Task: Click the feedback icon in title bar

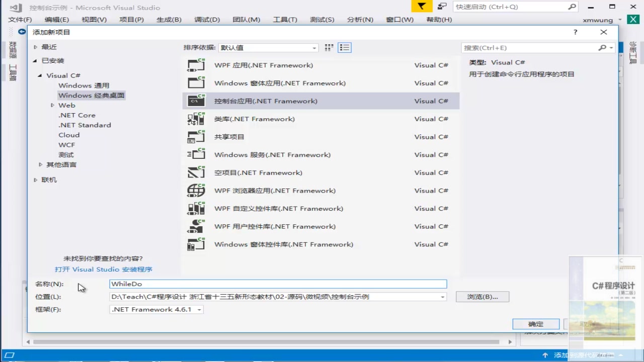Action: coord(442,7)
